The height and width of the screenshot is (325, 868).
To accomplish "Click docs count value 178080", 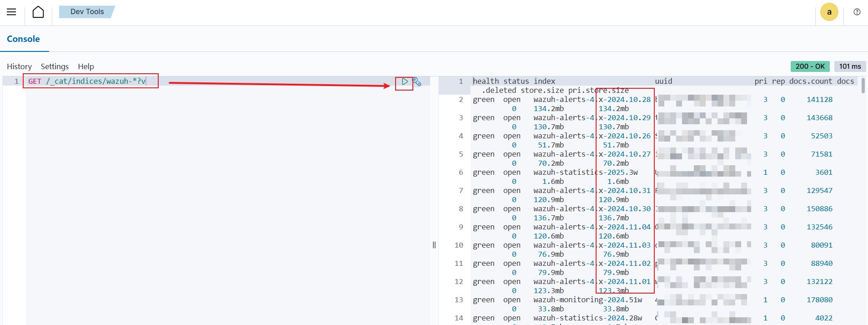I will pyautogui.click(x=819, y=300).
